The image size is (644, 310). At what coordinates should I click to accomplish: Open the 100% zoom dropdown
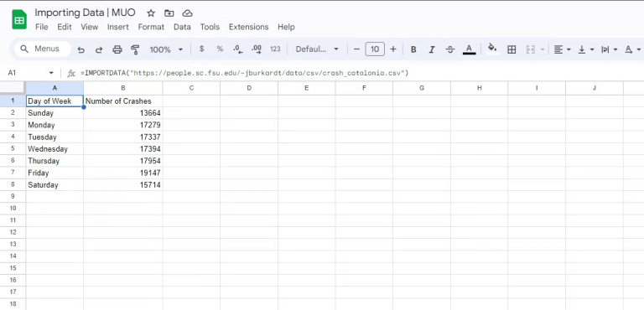tap(166, 49)
